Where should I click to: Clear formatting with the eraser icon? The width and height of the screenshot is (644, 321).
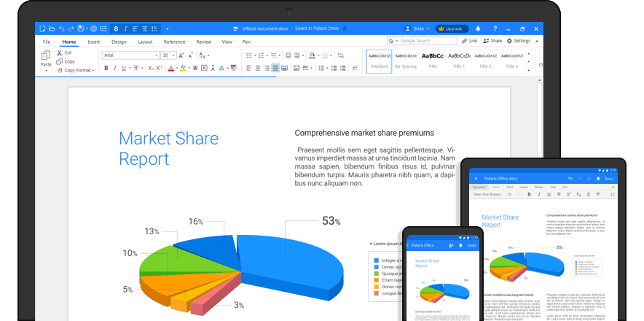[x=234, y=68]
